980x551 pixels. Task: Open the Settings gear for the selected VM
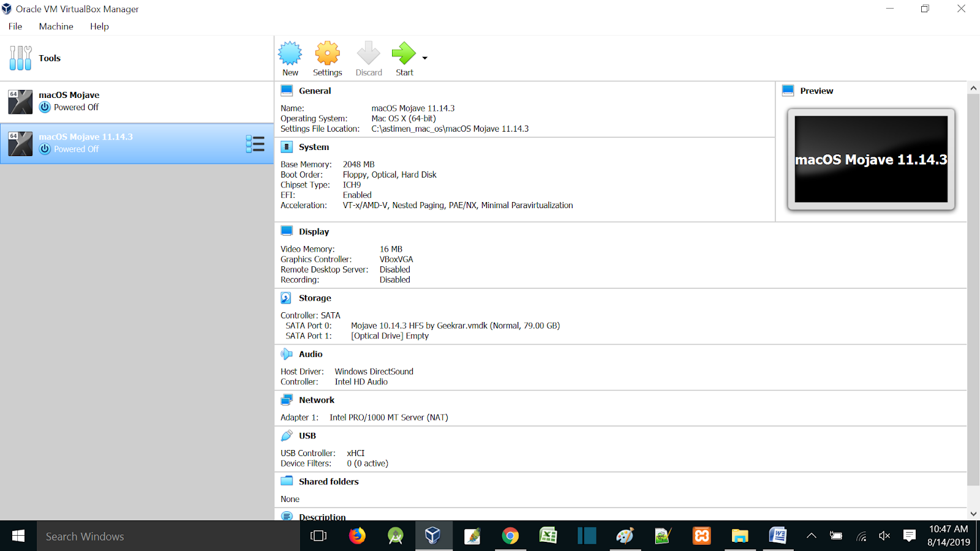tap(327, 58)
